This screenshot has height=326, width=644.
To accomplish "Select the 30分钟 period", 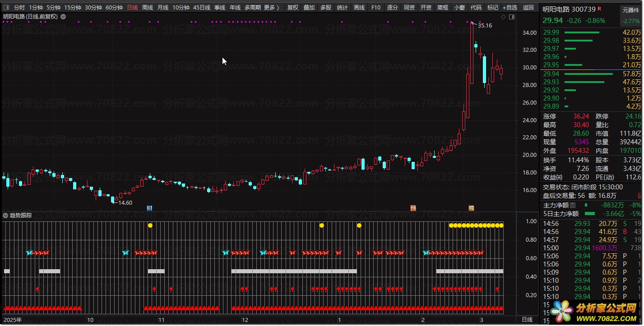I will [x=93, y=8].
